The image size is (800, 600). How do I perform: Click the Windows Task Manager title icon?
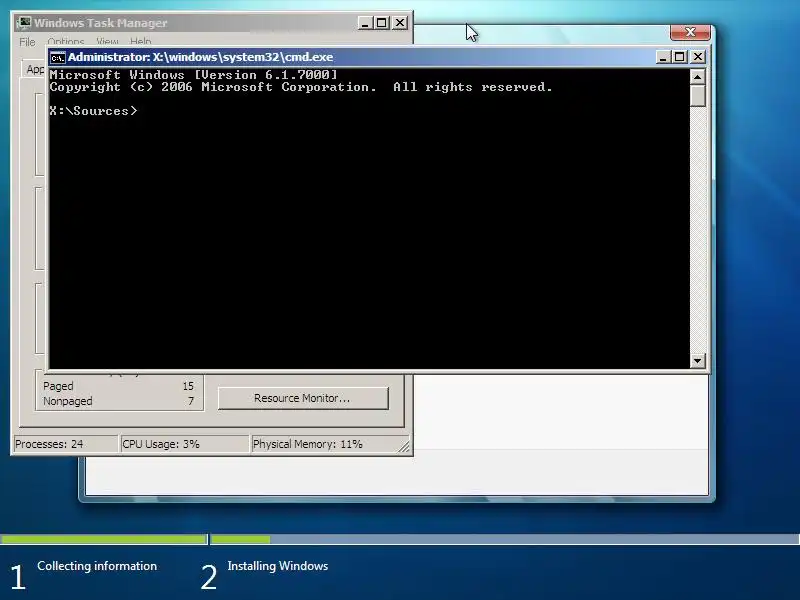coord(23,23)
